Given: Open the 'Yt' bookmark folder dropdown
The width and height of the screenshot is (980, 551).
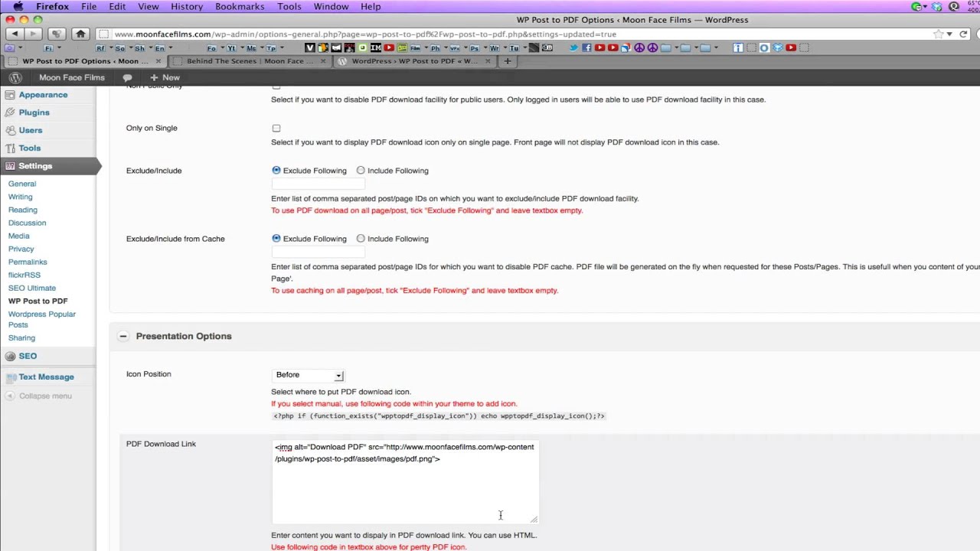Looking at the screenshot, I should 236,47.
